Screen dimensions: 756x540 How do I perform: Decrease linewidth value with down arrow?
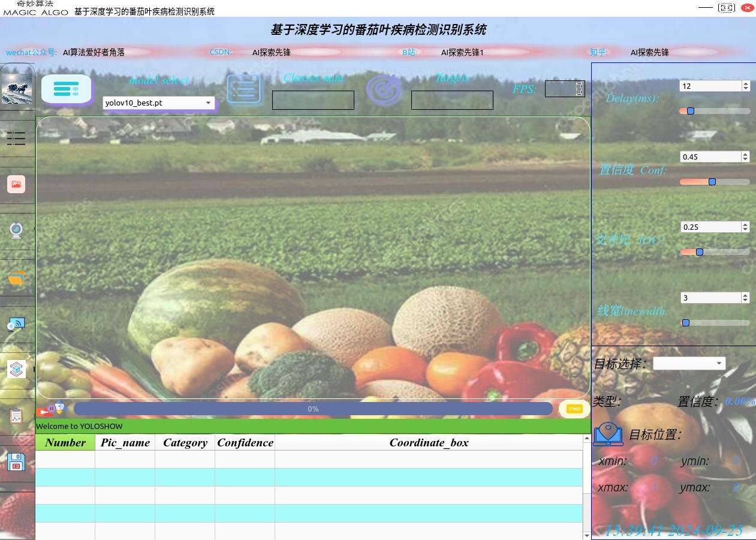coord(746,301)
